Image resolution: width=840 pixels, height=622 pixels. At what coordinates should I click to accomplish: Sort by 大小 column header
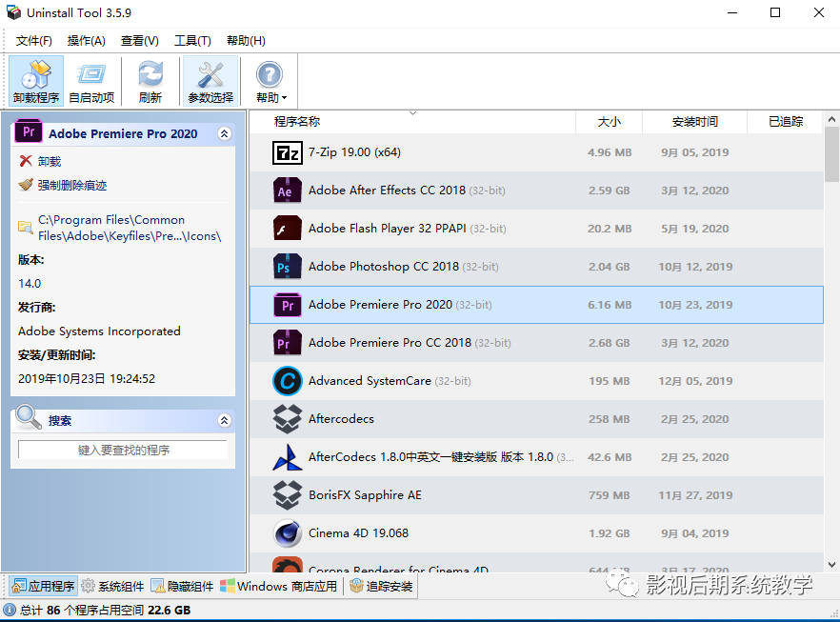tap(610, 122)
